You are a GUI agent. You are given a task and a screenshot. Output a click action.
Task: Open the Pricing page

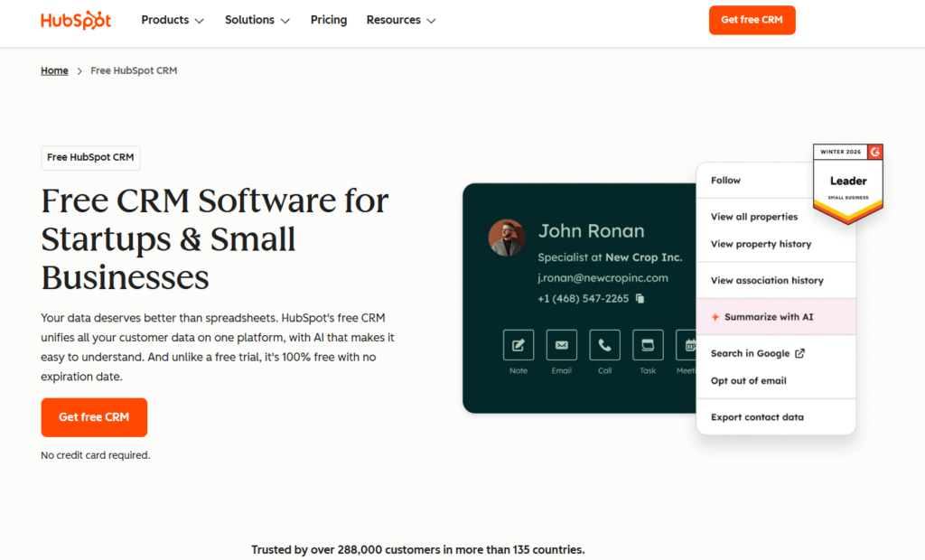tap(329, 20)
